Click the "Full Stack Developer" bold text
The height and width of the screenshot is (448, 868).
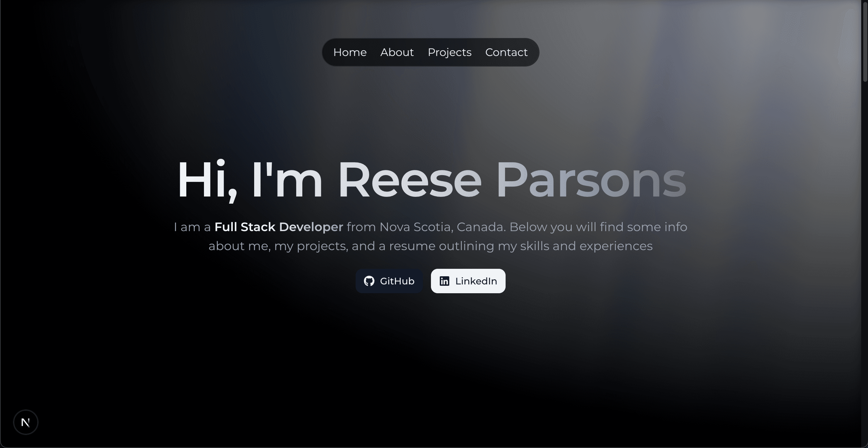point(278,227)
